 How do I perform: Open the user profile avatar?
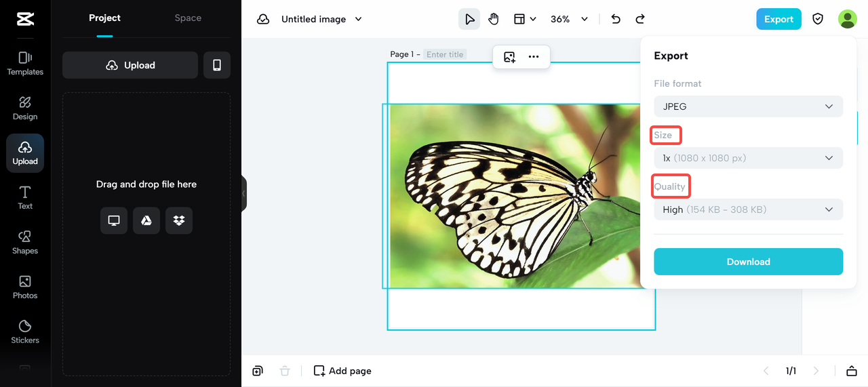click(x=848, y=19)
